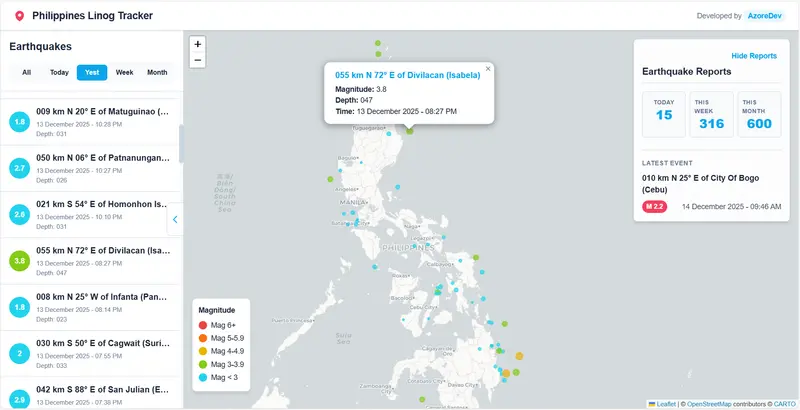800x410 pixels.
Task: Click the green 3.8 magnitude badge
Action: click(x=20, y=261)
